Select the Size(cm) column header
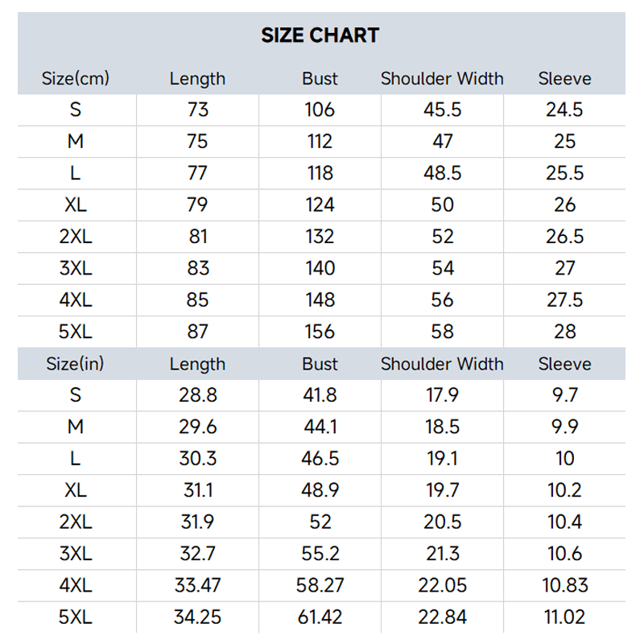 pyautogui.click(x=76, y=78)
